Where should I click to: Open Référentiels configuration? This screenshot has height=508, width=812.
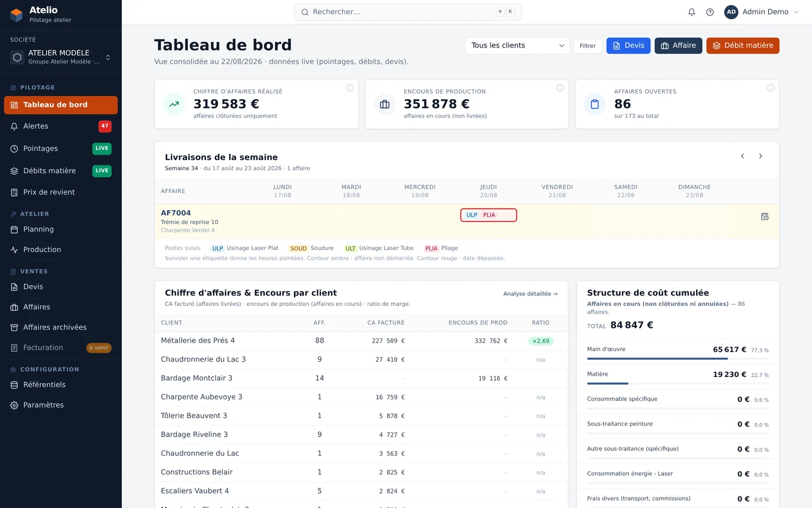(61, 385)
